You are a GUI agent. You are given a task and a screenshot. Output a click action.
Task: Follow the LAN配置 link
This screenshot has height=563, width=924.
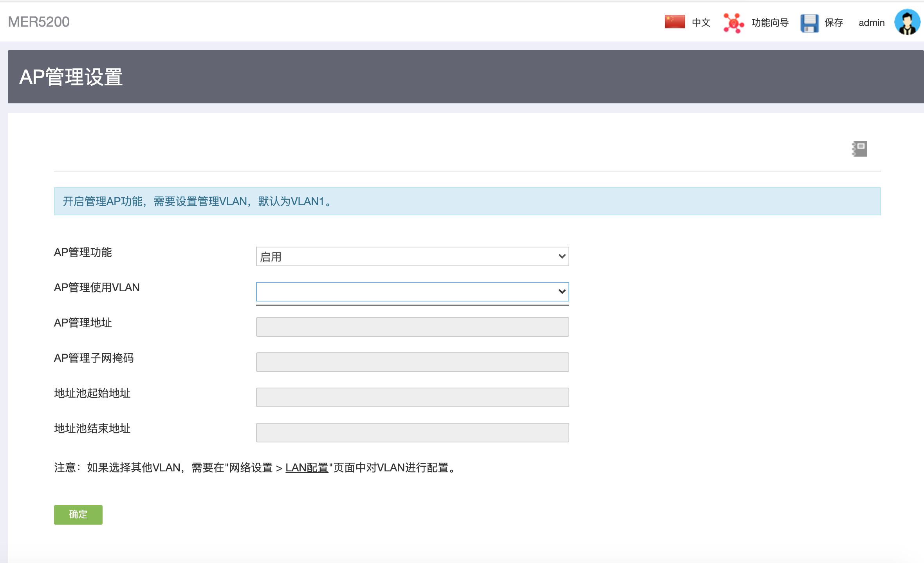(307, 467)
